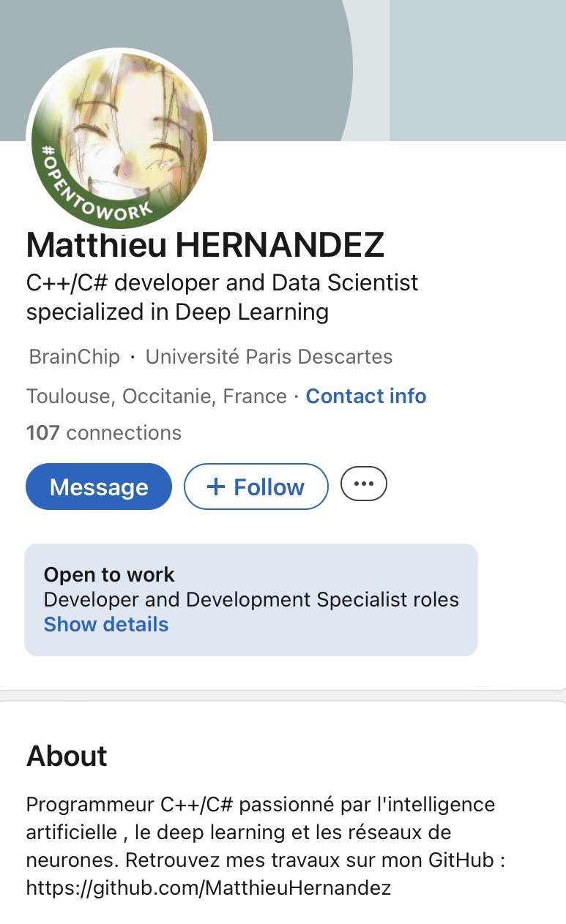Open the three-dots More actions button
This screenshot has width=566, height=924.
[x=363, y=484]
